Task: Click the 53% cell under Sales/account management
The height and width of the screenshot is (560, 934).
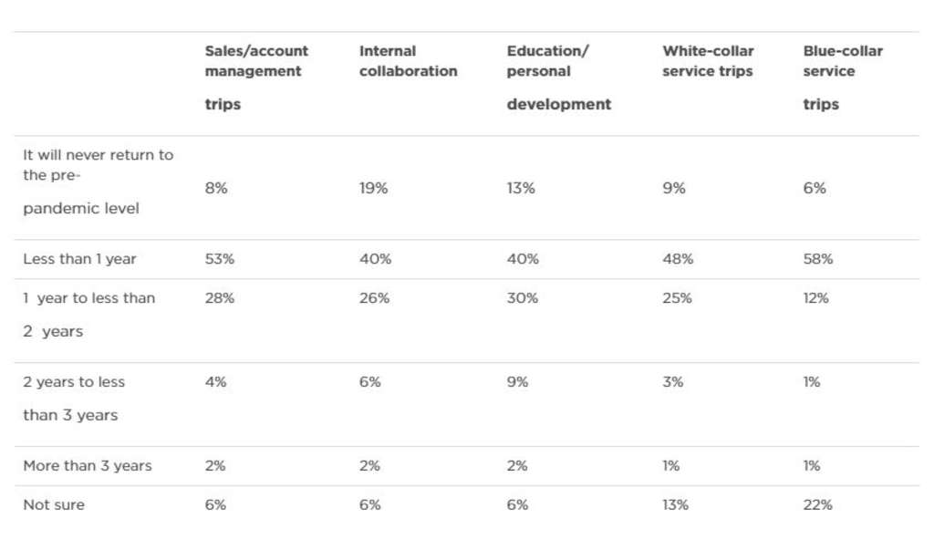Action: click(219, 259)
